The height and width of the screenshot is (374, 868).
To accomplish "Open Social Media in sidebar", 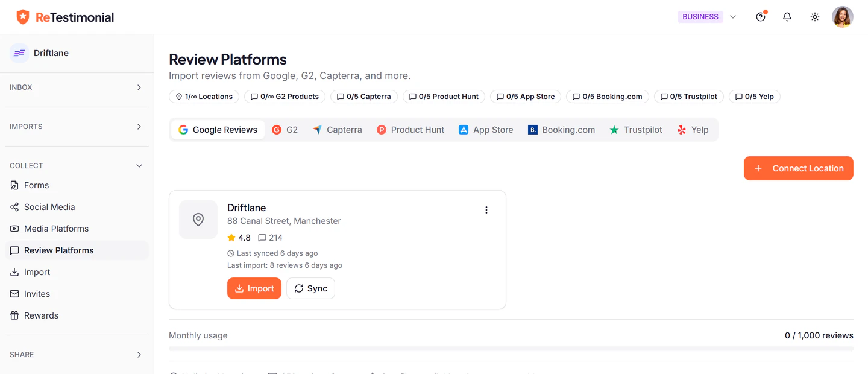I will click(x=77, y=207).
